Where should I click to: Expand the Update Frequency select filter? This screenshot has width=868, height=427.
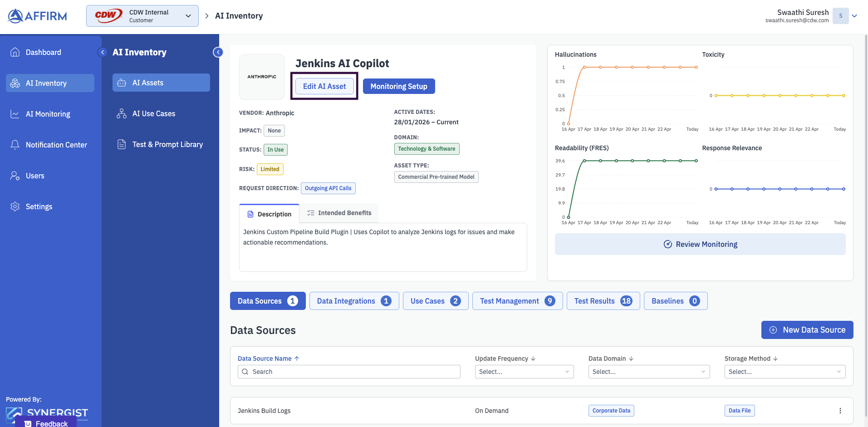click(524, 372)
